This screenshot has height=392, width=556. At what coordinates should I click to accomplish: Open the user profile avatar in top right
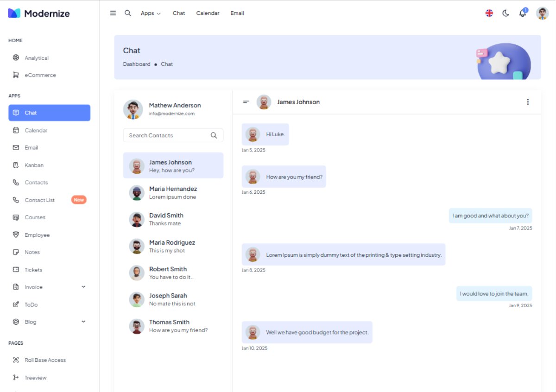[x=542, y=13]
